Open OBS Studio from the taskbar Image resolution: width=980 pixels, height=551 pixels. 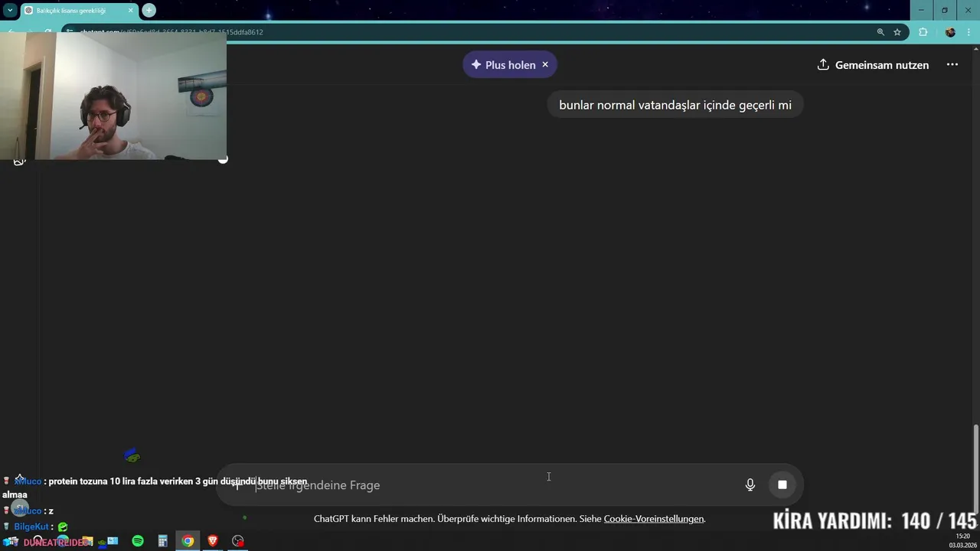pyautogui.click(x=238, y=541)
